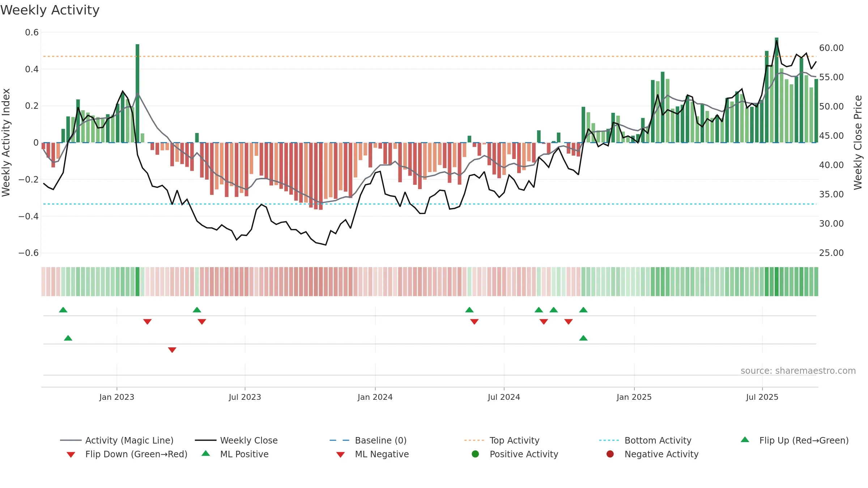Click the Jan 2024 x-axis label
Image resolution: width=868 pixels, height=488 pixels.
(x=375, y=397)
